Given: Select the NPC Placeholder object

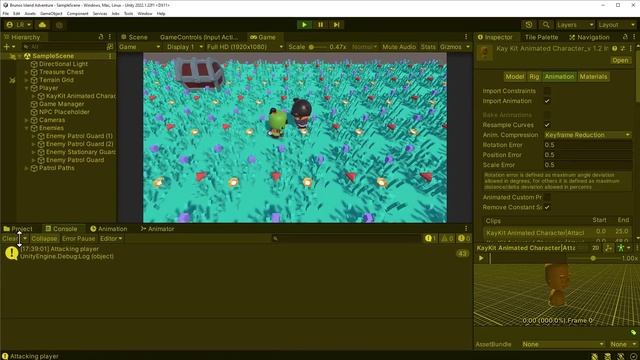Looking at the screenshot, I should [x=64, y=112].
